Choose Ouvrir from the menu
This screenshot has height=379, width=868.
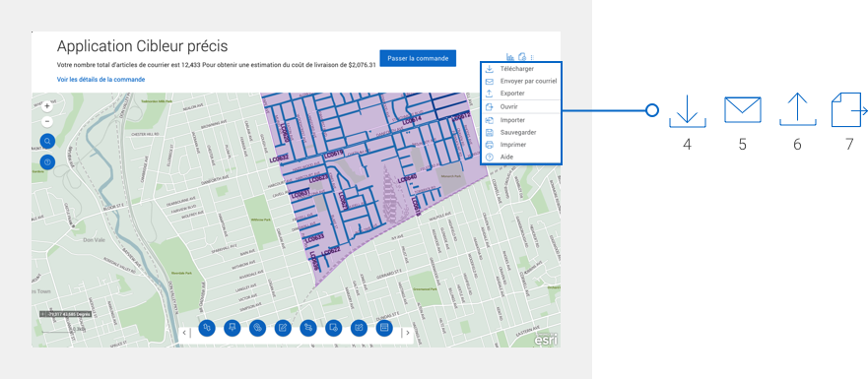tap(521, 106)
